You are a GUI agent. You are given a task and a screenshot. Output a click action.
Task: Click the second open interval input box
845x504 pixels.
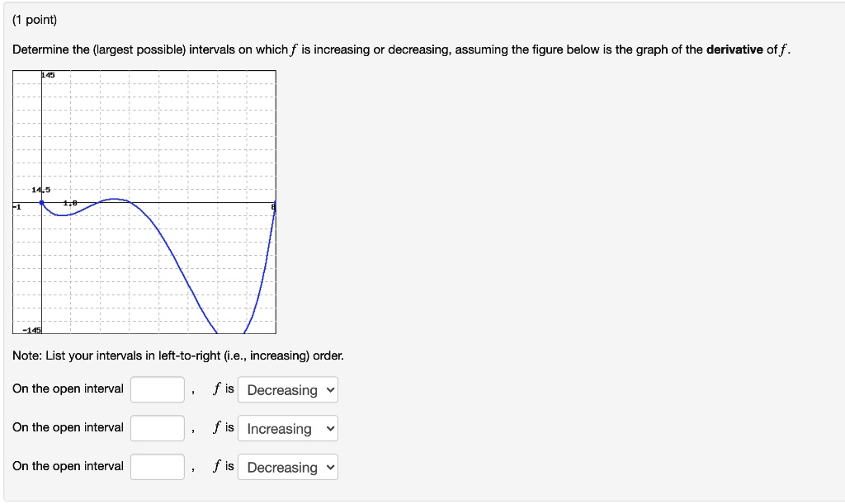click(x=157, y=427)
